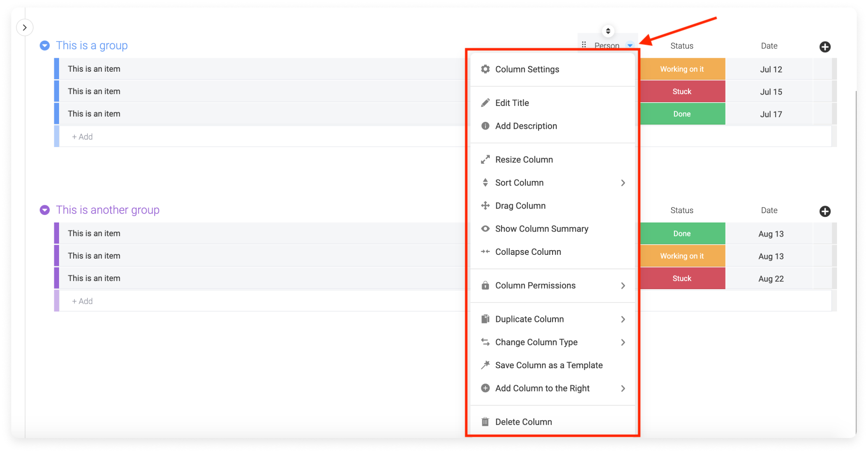Add a column with second group's plus icon
Viewport: 868px width, 453px height.
pyautogui.click(x=825, y=211)
